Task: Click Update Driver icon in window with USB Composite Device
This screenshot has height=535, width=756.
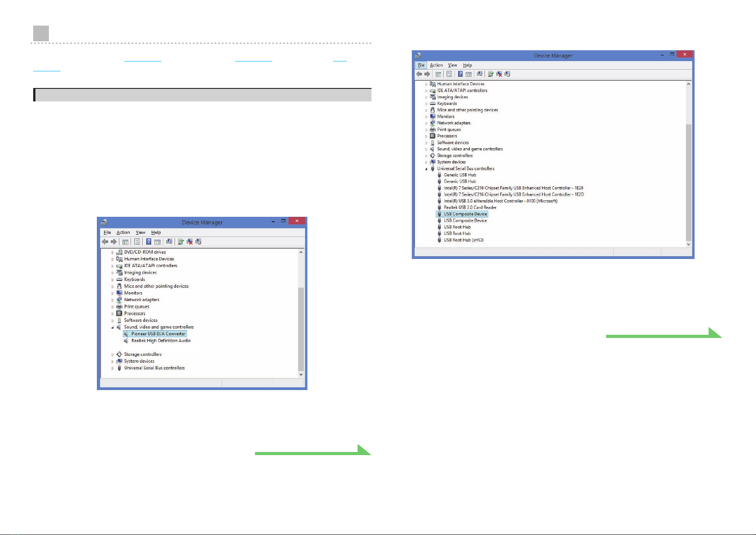Action: 491,74
